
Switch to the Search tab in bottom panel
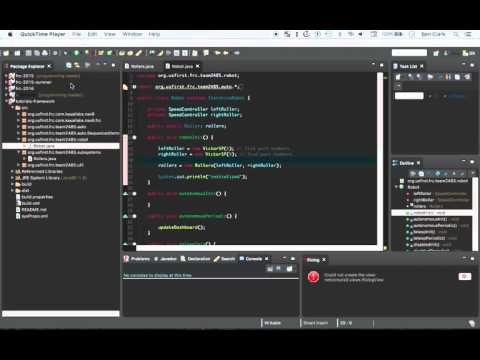(225, 259)
